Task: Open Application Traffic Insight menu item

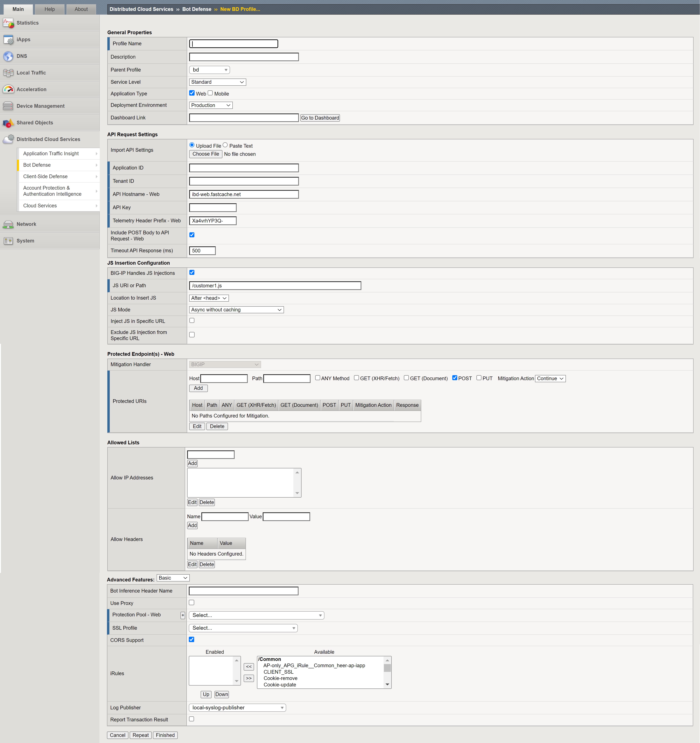Action: [x=59, y=154]
